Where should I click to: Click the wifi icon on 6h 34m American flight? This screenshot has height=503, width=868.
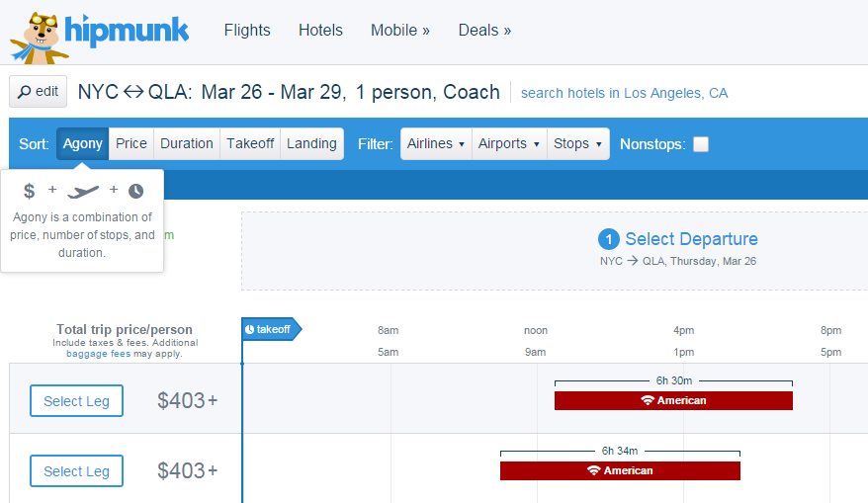click(x=594, y=470)
